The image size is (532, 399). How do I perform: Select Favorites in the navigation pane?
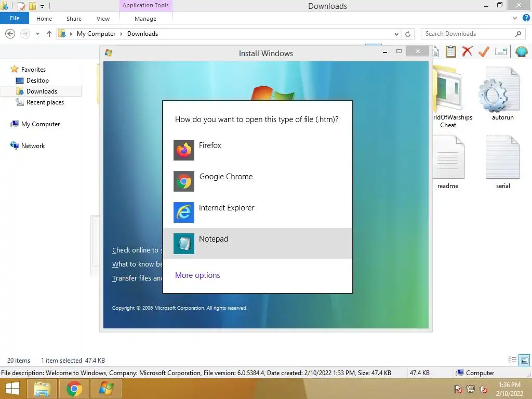click(x=33, y=69)
